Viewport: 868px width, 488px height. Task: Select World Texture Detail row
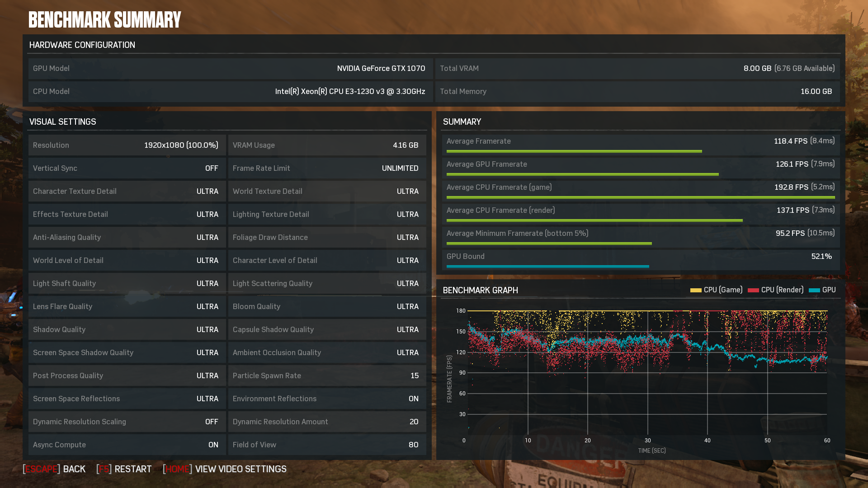coord(327,192)
